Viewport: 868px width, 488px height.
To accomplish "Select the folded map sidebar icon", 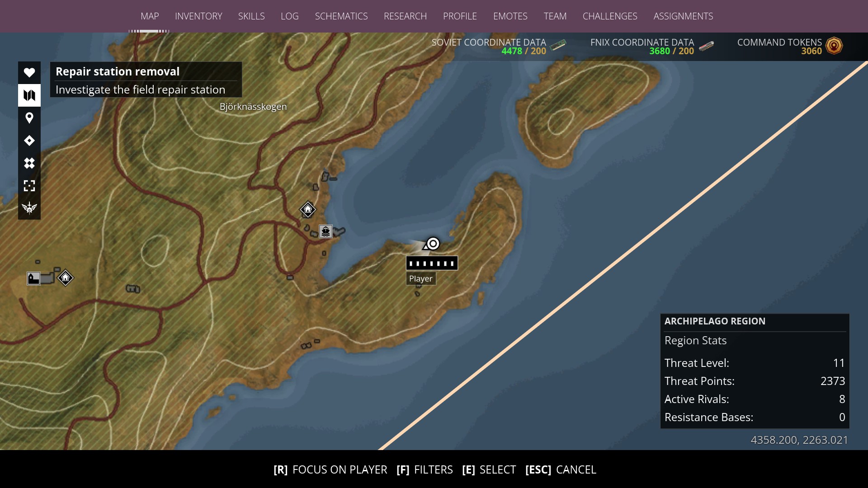I will click(29, 95).
